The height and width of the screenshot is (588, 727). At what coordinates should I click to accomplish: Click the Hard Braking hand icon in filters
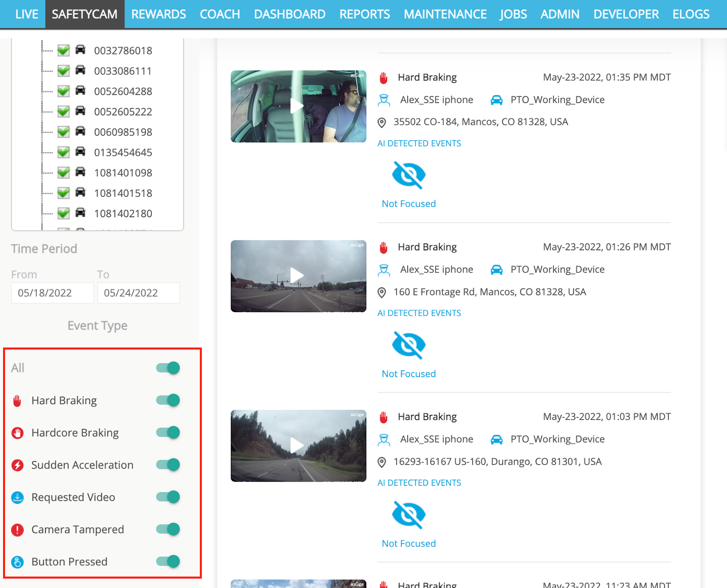(x=17, y=401)
